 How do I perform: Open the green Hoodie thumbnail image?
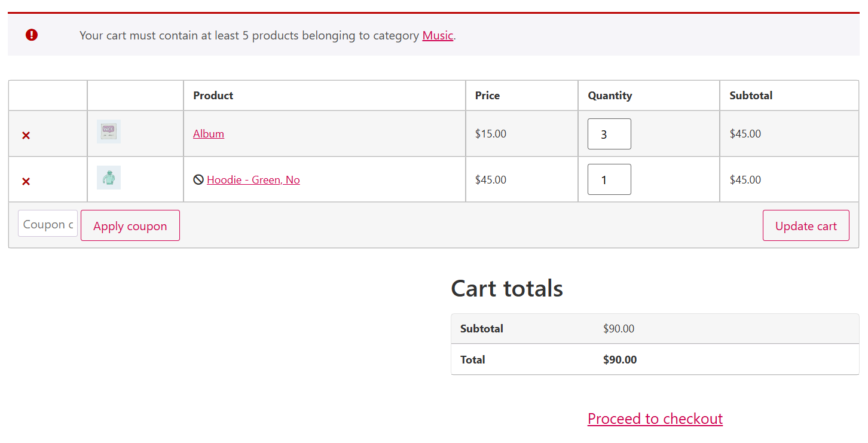[x=109, y=178]
